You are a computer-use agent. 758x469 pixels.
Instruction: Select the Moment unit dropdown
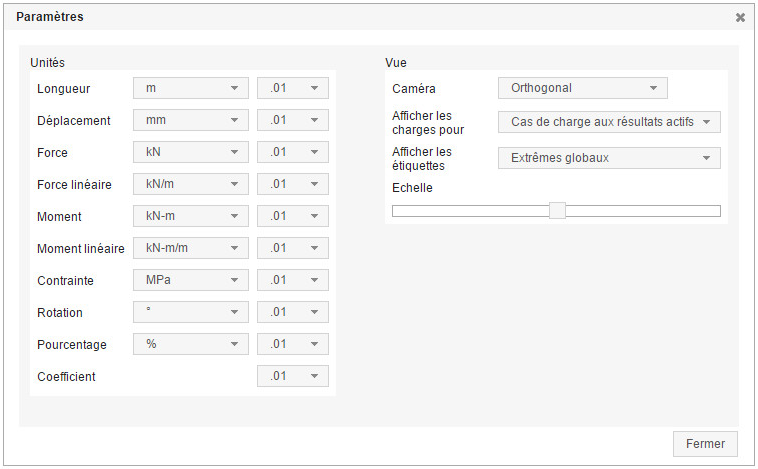point(190,216)
